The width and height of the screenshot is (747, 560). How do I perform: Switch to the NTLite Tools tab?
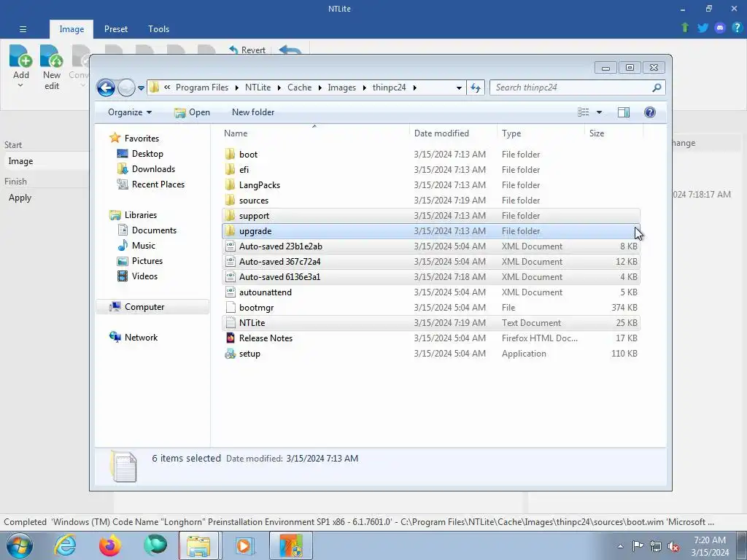pos(158,29)
